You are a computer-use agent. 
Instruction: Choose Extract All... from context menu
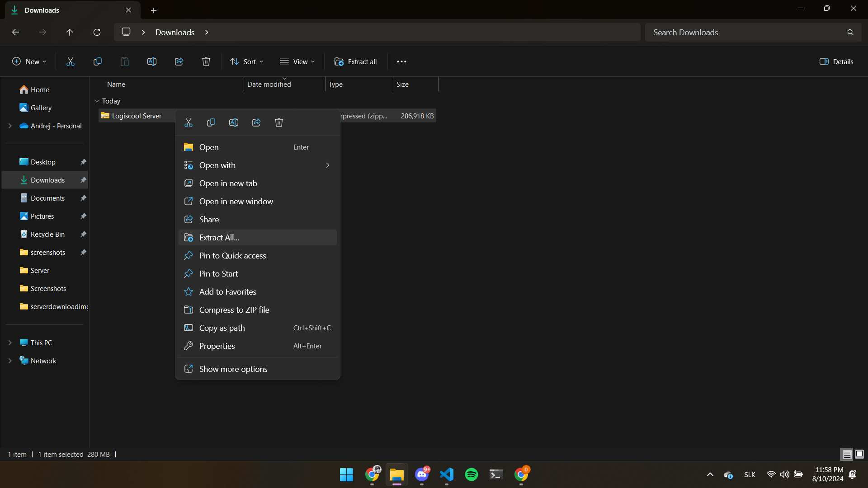click(258, 237)
